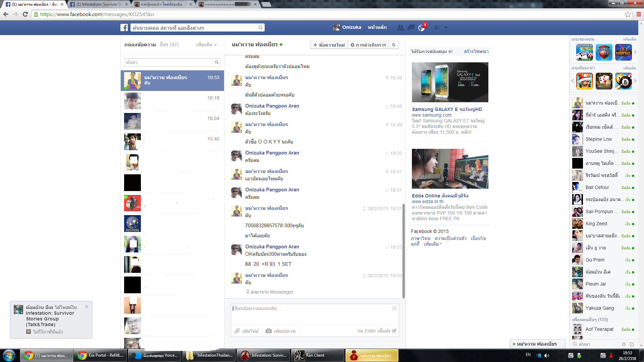The width and height of the screenshot is (644, 362).
Task: Open chat sidebar settings gear
Action: tap(624, 344)
